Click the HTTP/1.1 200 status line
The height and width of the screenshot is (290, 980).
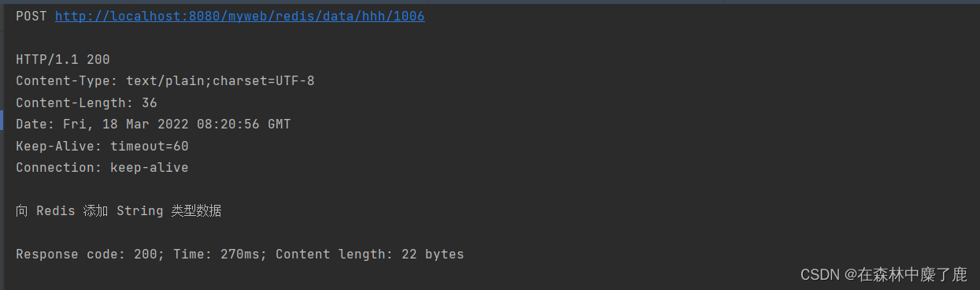pos(63,59)
